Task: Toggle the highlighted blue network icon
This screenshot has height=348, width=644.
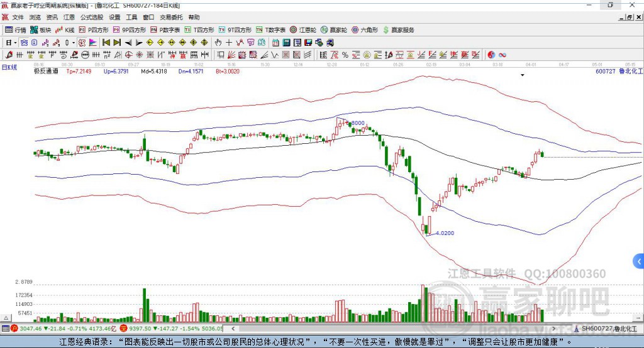Action: point(24,43)
